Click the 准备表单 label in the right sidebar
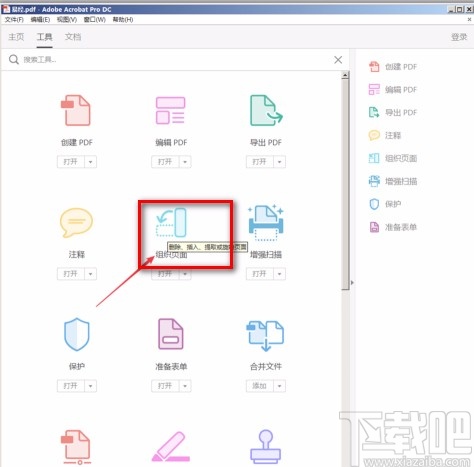Viewport: 474px width, 467px height. [401, 227]
